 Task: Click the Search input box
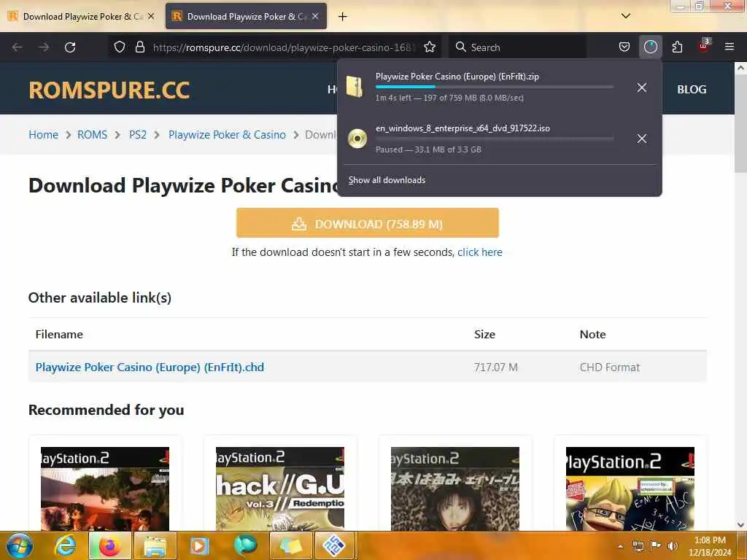coord(517,47)
